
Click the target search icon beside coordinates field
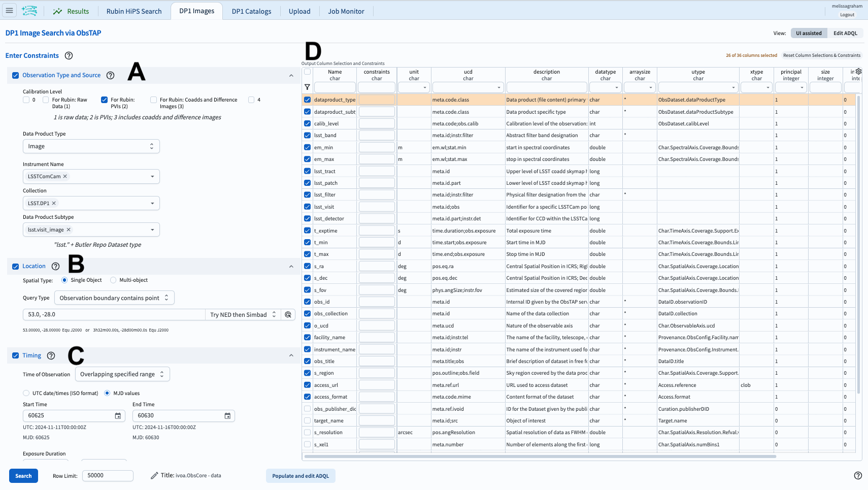[x=288, y=314]
